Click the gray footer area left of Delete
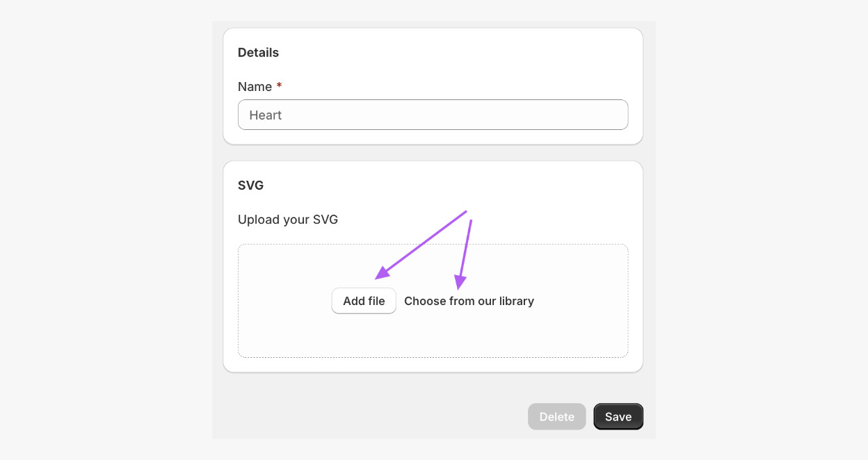The height and width of the screenshot is (460, 868). (x=369, y=417)
